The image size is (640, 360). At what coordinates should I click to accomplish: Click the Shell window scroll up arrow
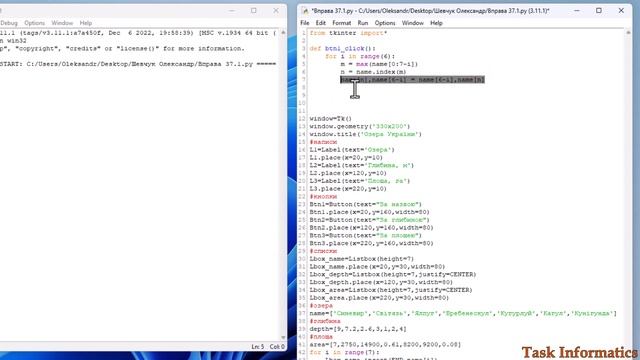point(283,32)
